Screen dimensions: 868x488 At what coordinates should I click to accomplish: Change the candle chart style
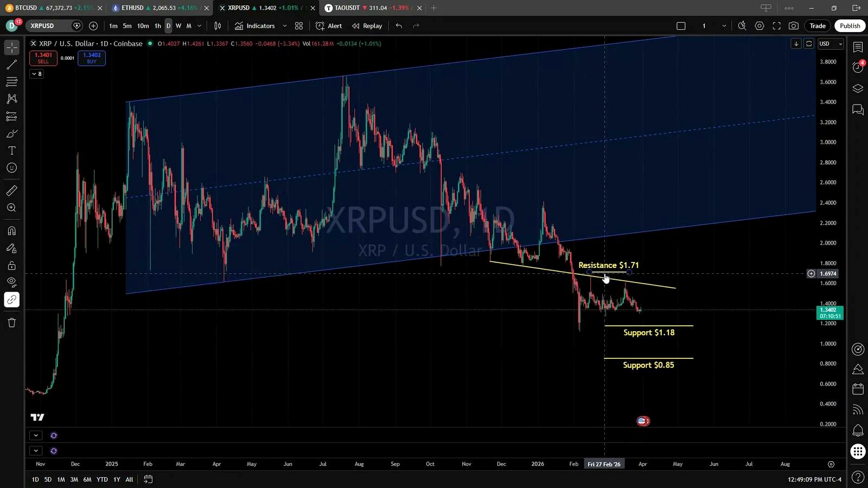pos(218,25)
